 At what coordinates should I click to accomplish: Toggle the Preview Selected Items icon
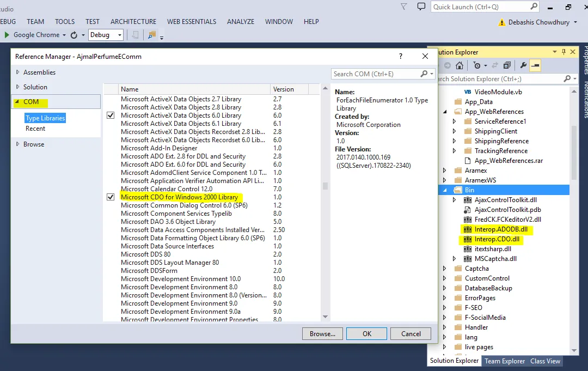(x=536, y=65)
